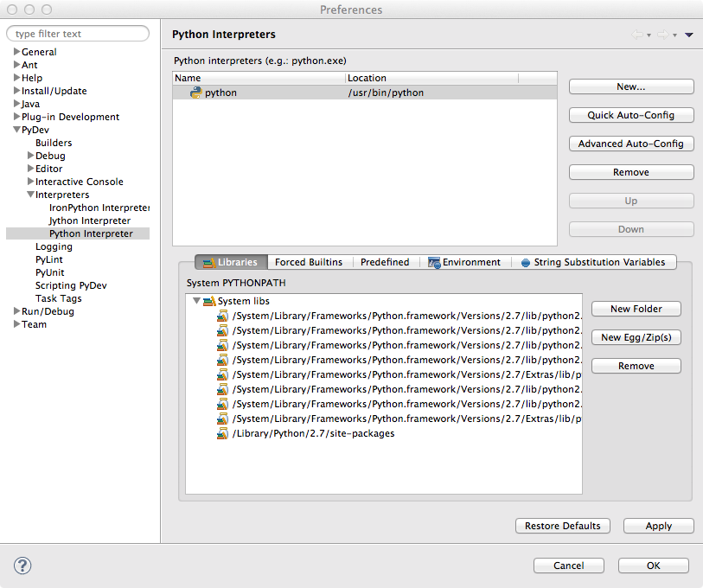Expand the Team category
703x588 pixels.
[16, 324]
